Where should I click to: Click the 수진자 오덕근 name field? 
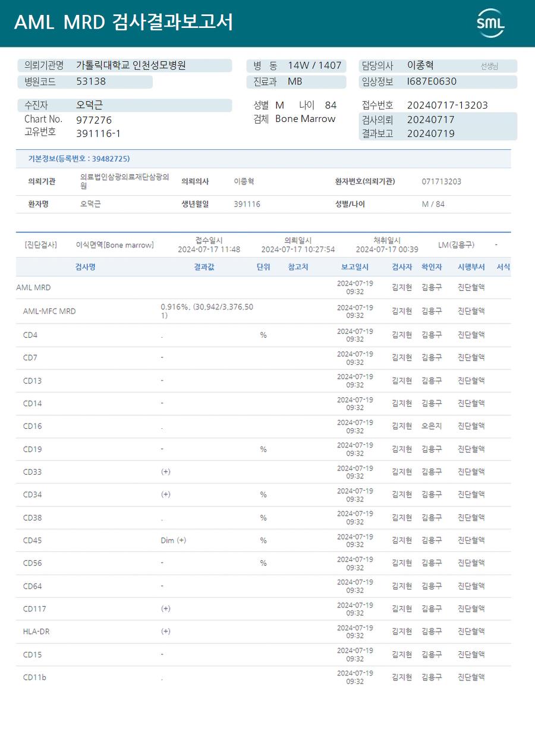tap(124, 105)
